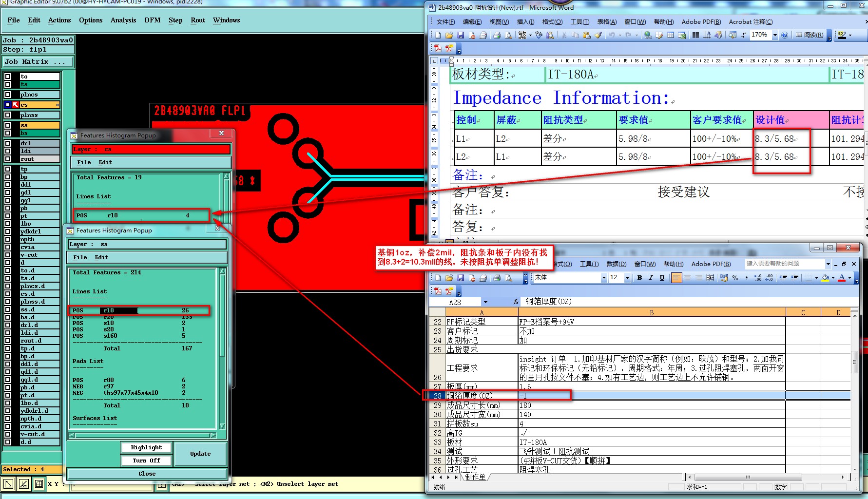This screenshot has height=499, width=868.
Task: Open the Excel fill color dropdown arrow
Action: (833, 278)
